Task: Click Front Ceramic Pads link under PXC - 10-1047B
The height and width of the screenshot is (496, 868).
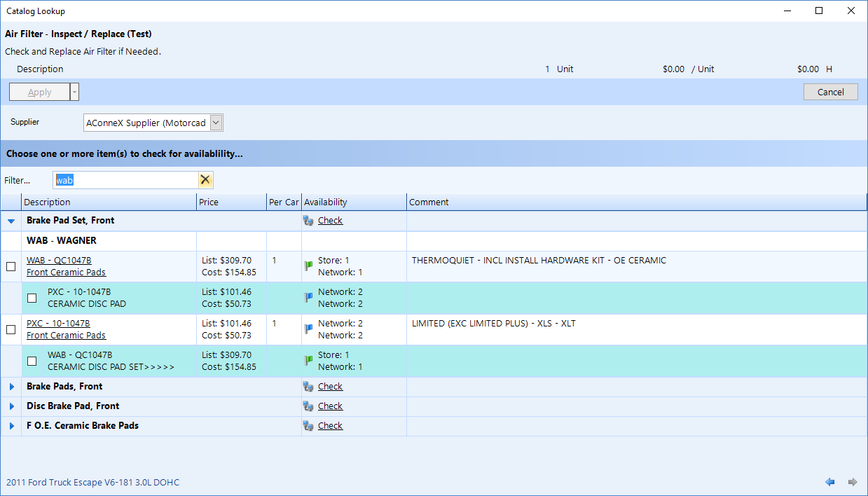Action: [x=66, y=336]
